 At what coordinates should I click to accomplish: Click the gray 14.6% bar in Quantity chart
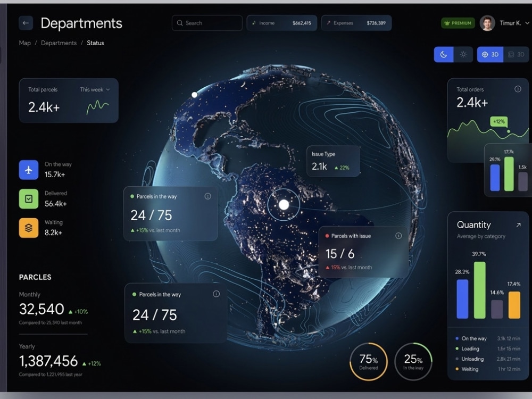point(497,309)
